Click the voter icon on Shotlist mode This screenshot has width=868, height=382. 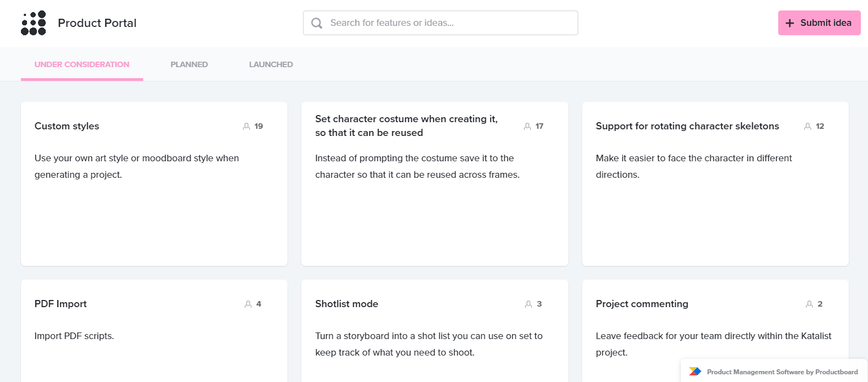pos(528,304)
